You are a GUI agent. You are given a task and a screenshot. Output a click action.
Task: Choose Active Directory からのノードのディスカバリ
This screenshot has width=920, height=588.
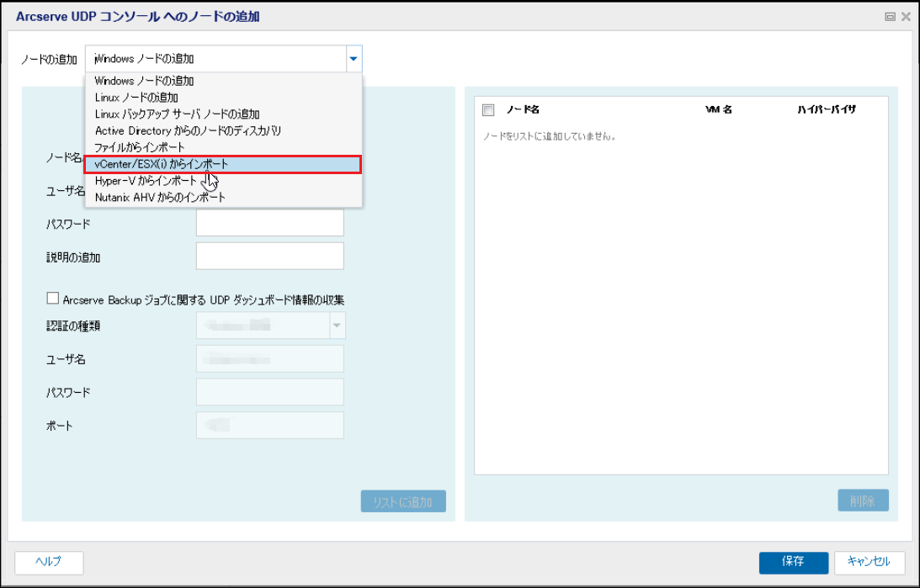coord(224,130)
